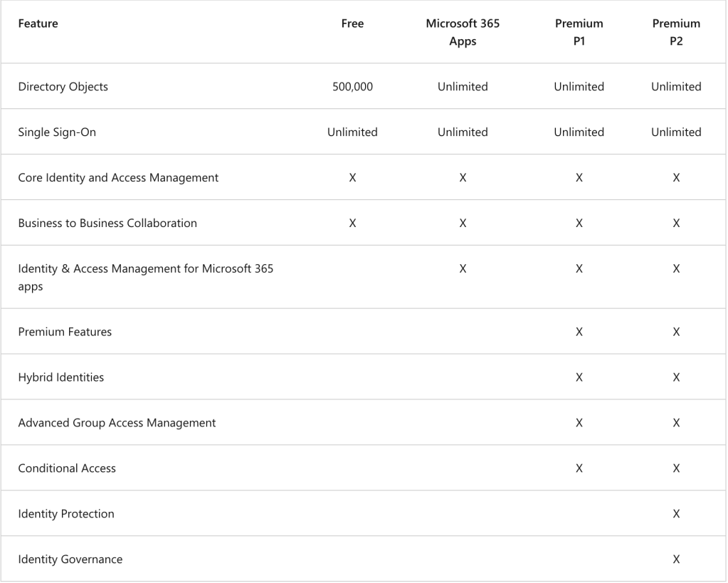This screenshot has width=728, height=583.
Task: Click X for Advanced Group Access under Premium P2
Action: click(676, 424)
